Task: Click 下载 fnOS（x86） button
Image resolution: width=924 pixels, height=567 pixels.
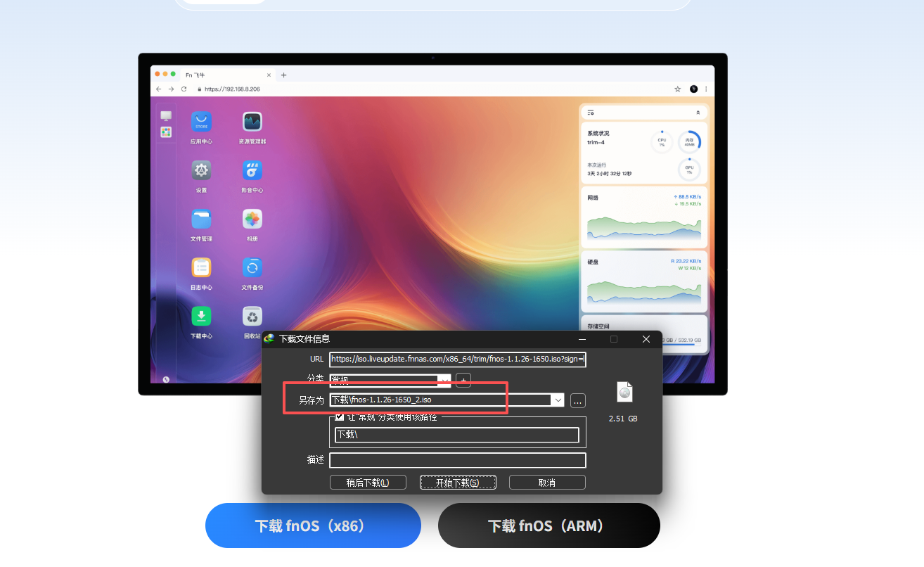Action: pyautogui.click(x=313, y=525)
